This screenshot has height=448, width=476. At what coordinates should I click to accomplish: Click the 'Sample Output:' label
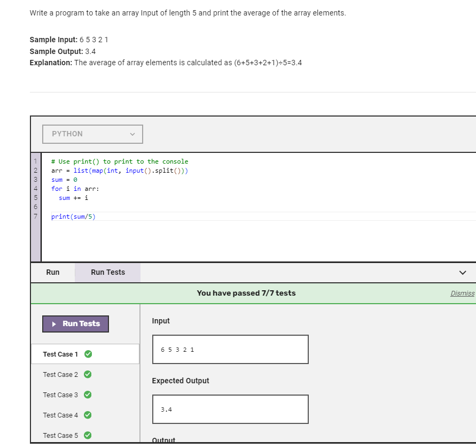pyautogui.click(x=57, y=51)
